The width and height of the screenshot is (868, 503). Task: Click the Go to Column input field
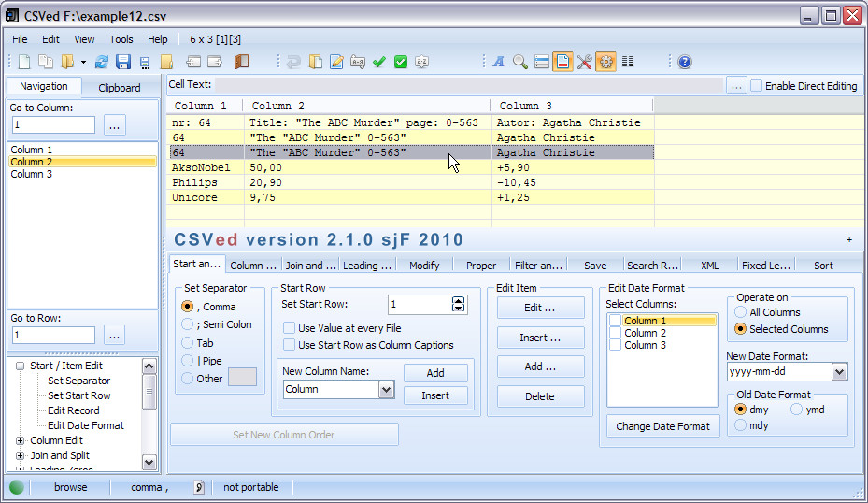click(53, 124)
